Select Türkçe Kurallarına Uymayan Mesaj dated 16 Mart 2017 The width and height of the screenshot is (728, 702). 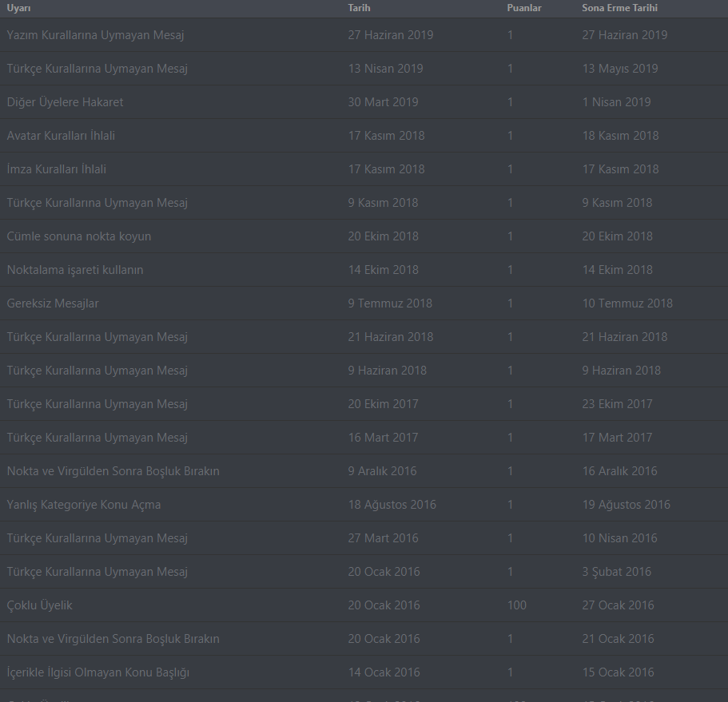click(x=97, y=438)
